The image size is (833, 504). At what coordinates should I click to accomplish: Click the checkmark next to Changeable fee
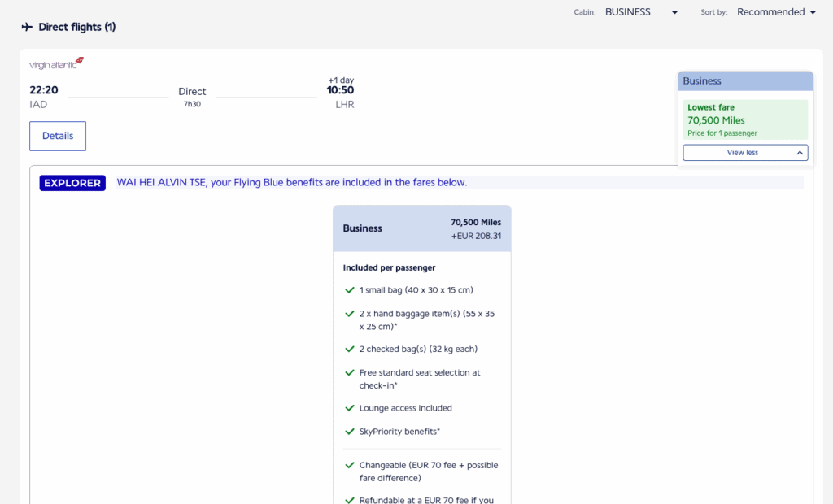(x=350, y=466)
